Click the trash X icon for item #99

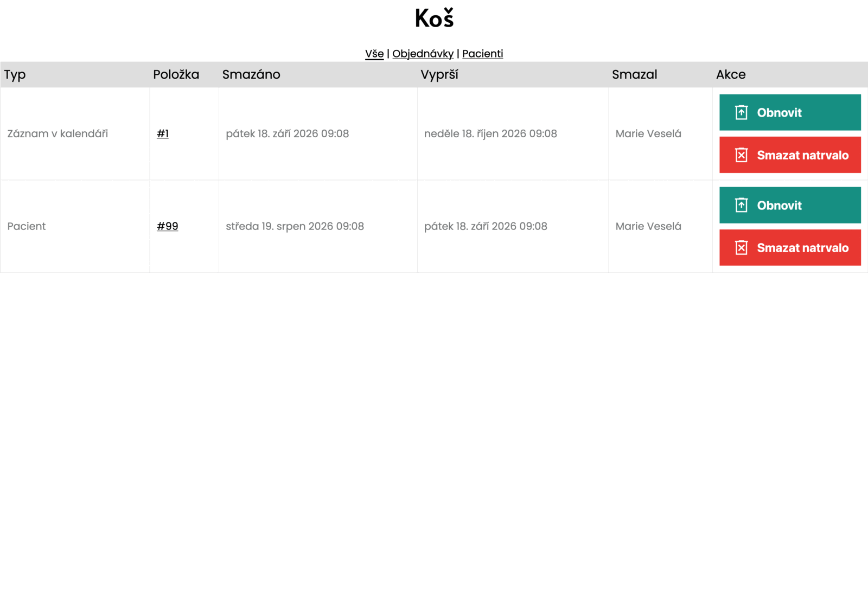pyautogui.click(x=741, y=248)
